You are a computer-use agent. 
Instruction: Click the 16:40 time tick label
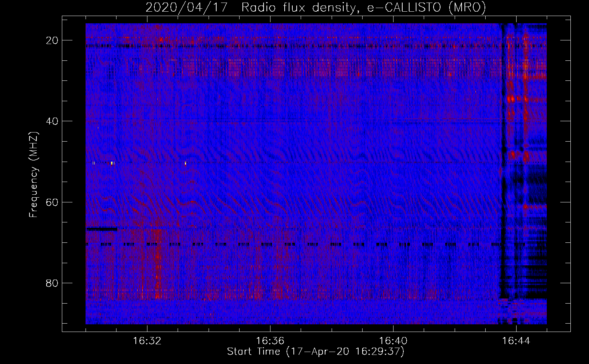393,341
